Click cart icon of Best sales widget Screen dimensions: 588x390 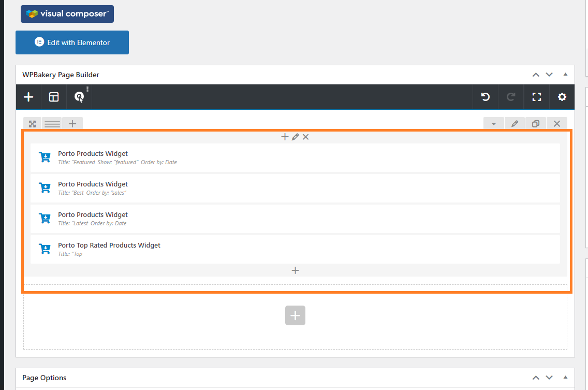(x=45, y=187)
